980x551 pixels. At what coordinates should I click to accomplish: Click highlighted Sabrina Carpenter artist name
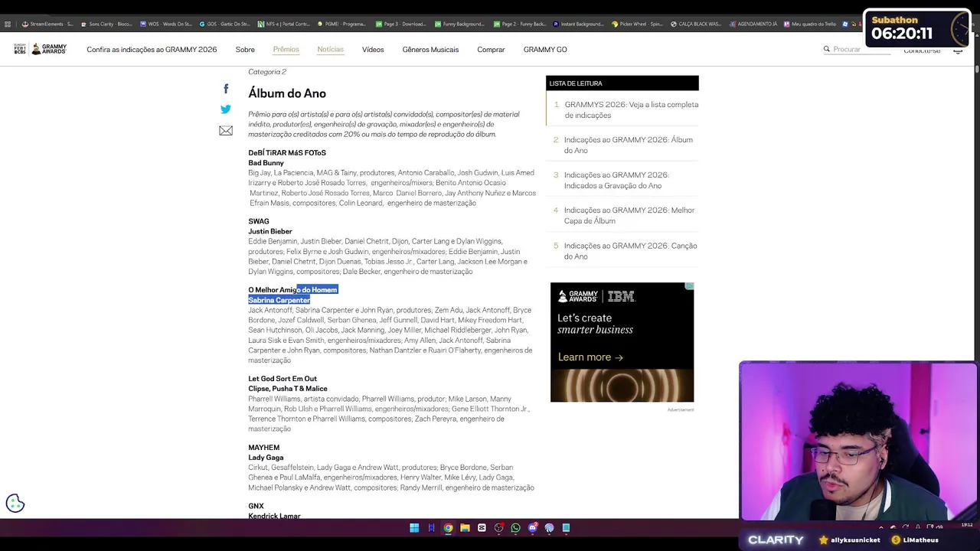[279, 300]
